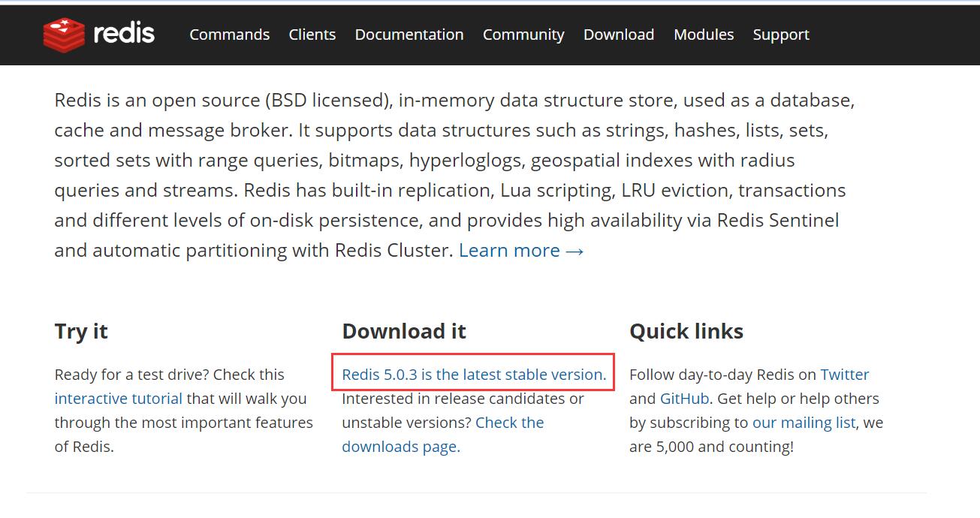Navigate to the Documentation section

coord(409,35)
